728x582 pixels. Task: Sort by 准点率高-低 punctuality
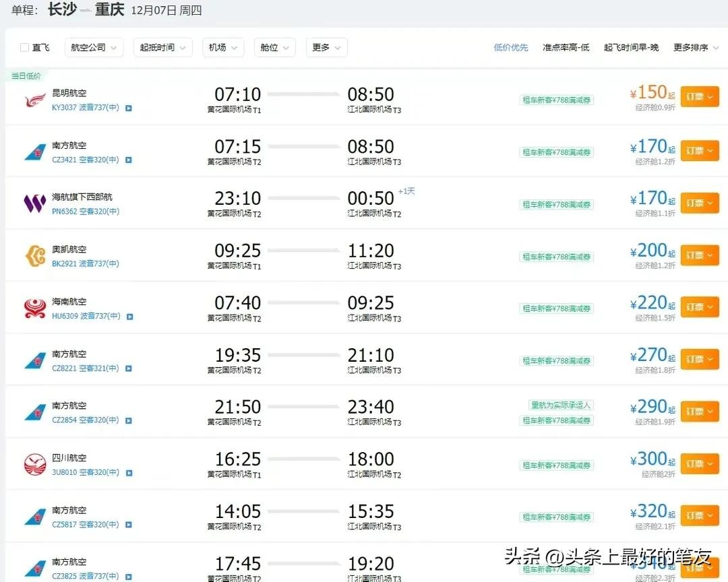(566, 48)
